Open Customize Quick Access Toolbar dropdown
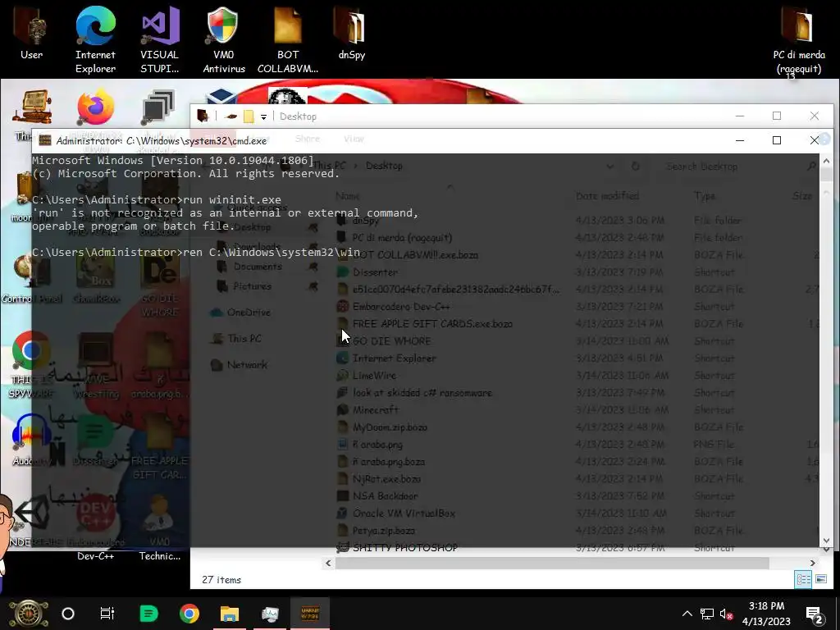Image resolution: width=840 pixels, height=630 pixels. point(263,116)
